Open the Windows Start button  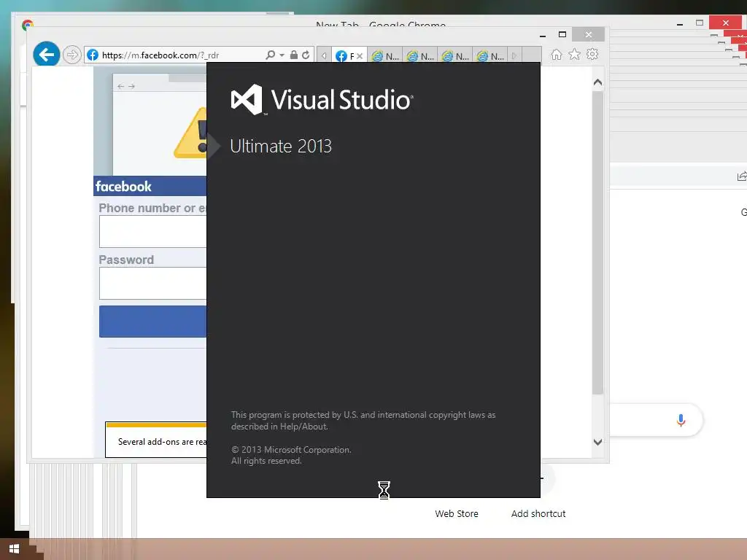point(14,549)
